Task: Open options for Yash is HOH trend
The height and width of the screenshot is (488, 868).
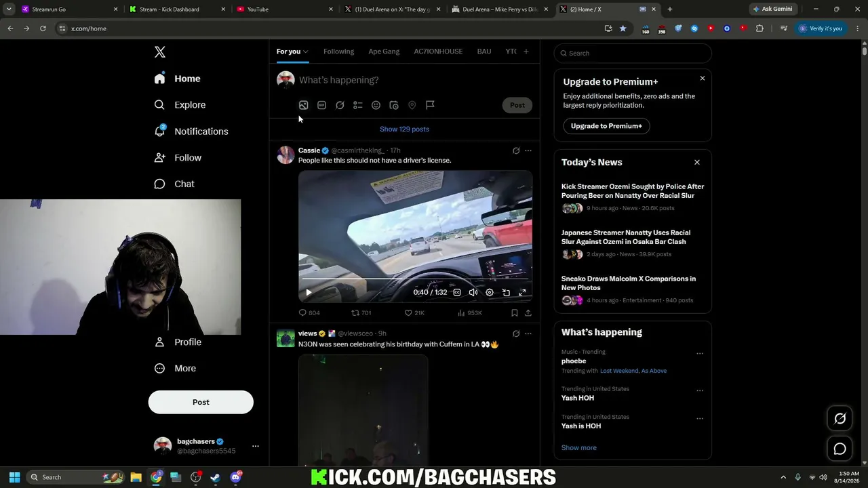Action: click(x=700, y=418)
